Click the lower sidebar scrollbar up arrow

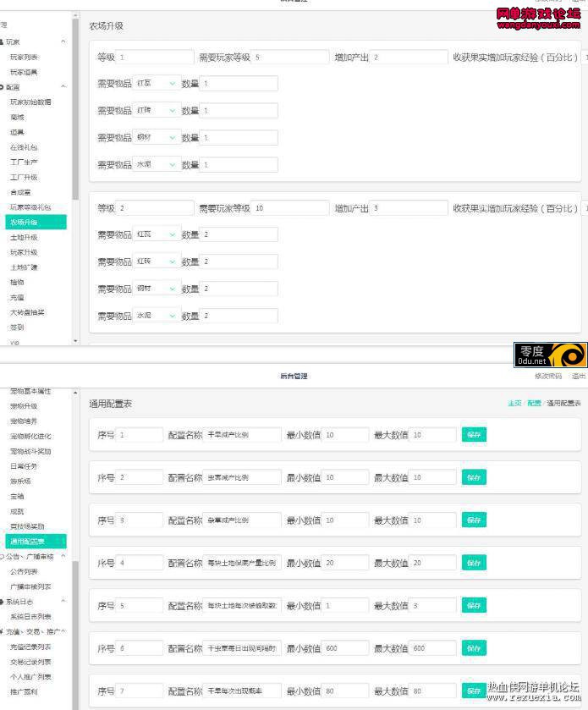coord(75,393)
